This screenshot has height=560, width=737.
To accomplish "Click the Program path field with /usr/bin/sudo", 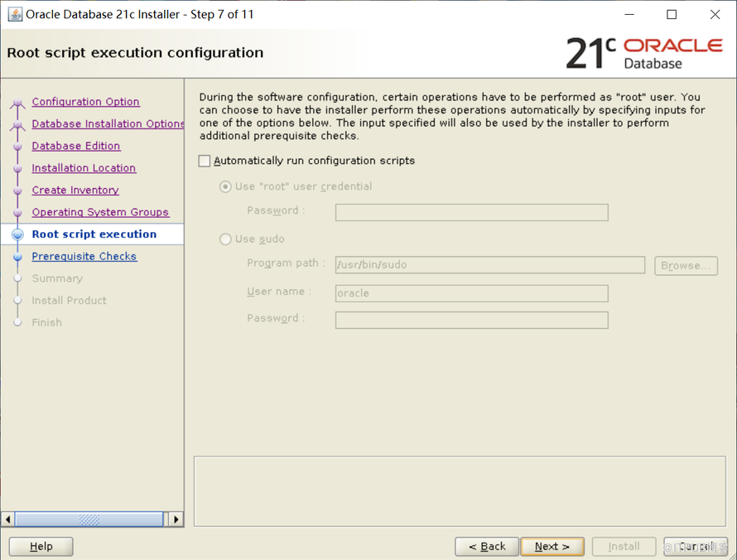I will (x=489, y=265).
